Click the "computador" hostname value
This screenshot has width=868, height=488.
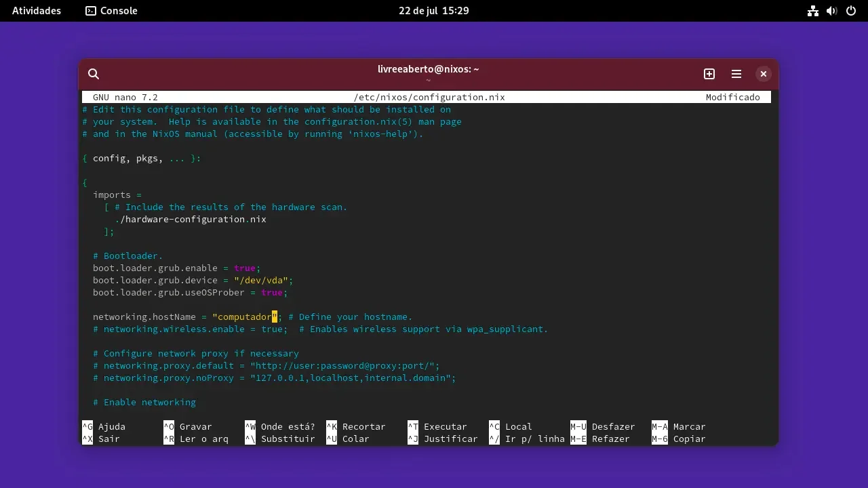pos(245,317)
